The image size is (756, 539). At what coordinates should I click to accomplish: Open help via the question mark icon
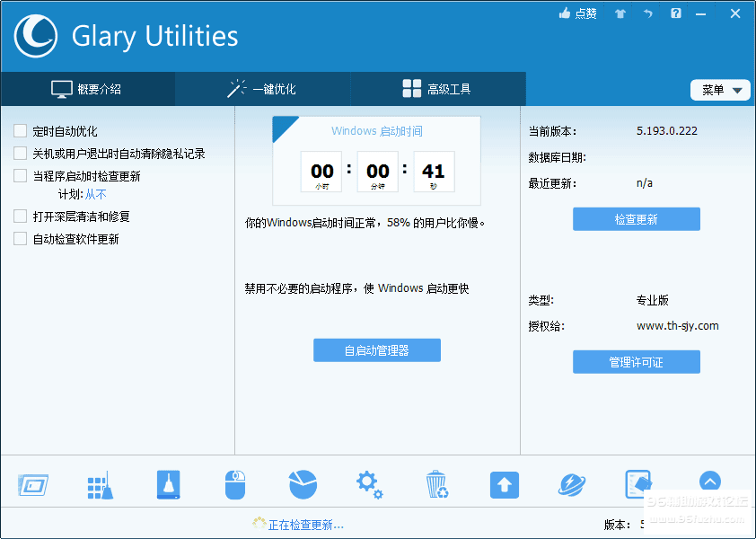[x=675, y=13]
